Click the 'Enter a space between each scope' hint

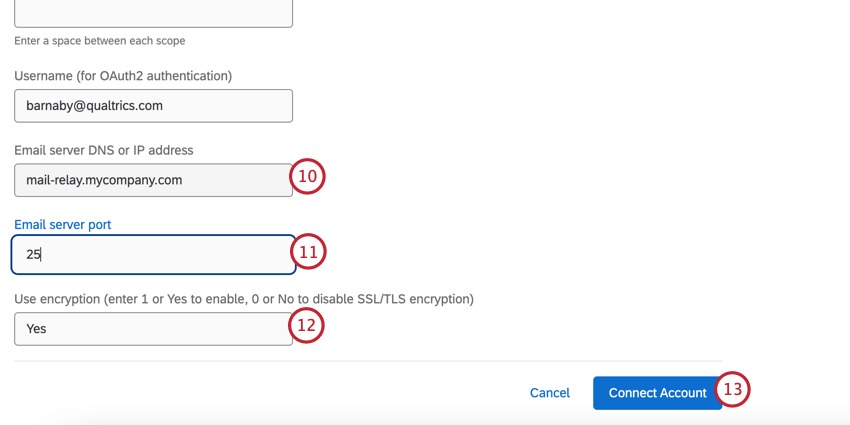click(x=99, y=41)
